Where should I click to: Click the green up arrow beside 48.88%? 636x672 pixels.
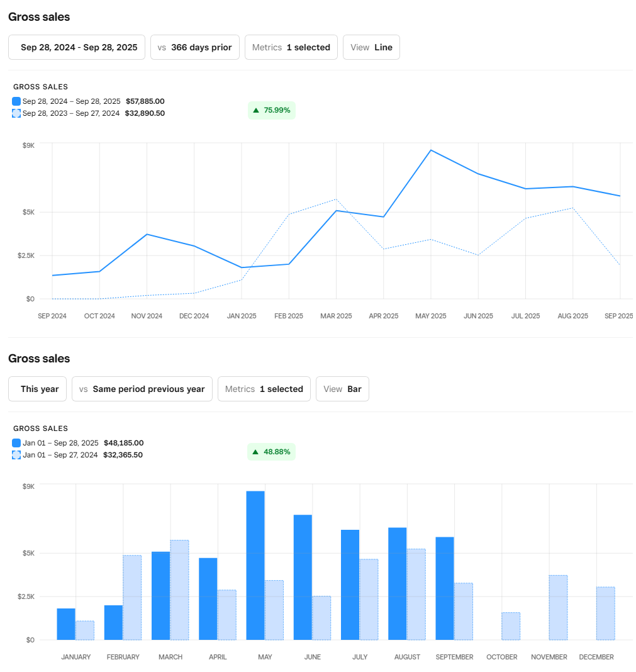click(x=256, y=452)
